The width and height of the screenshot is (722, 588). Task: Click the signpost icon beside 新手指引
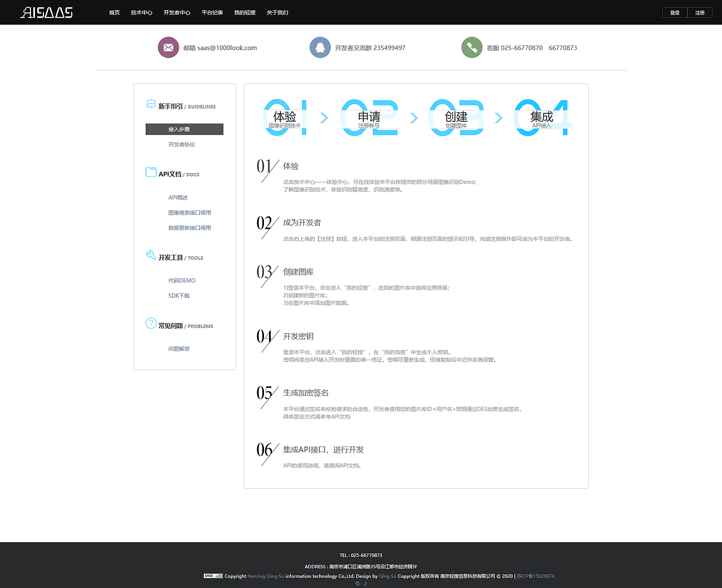coord(151,104)
